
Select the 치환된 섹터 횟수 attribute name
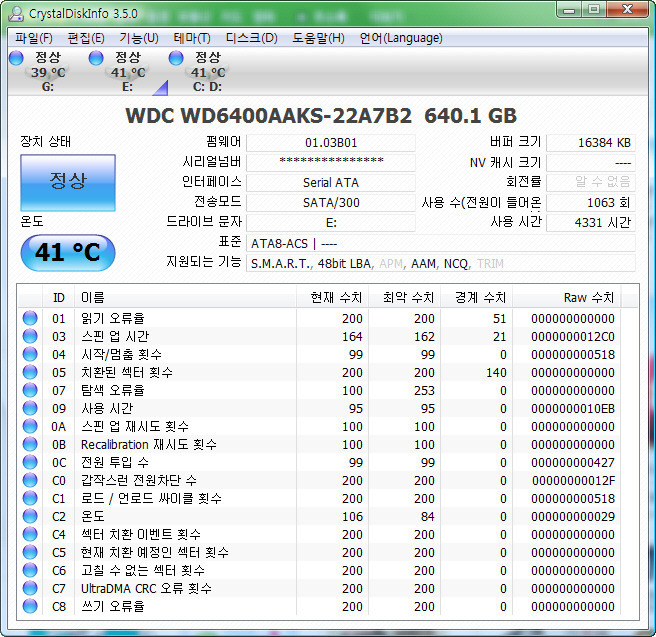[127, 373]
